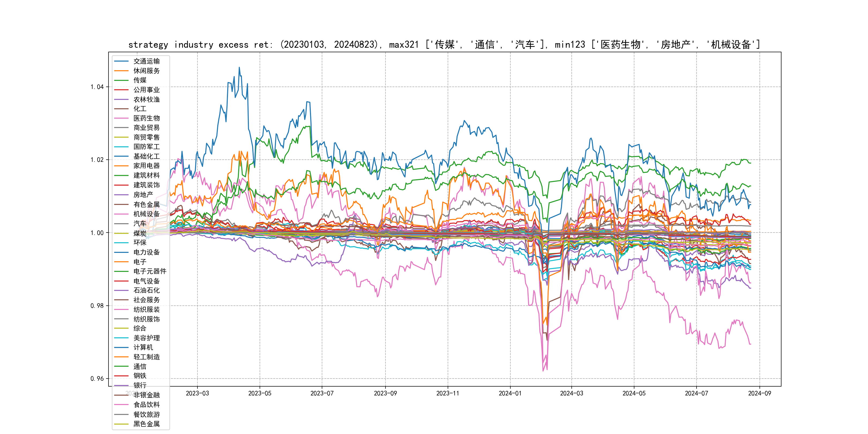Click the 通信 legend label
The width and height of the screenshot is (868, 434).
pyautogui.click(x=140, y=366)
